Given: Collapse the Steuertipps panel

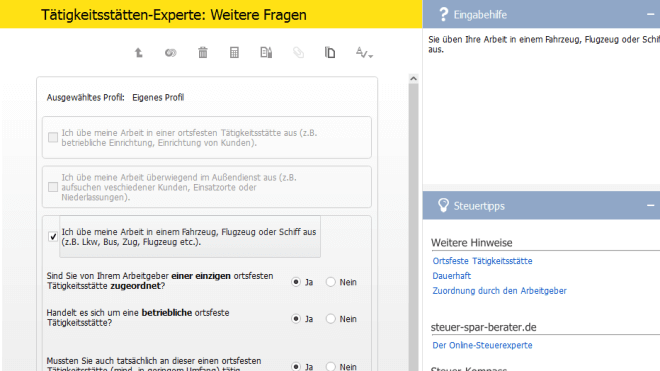Looking at the screenshot, I should pyautogui.click(x=651, y=206).
